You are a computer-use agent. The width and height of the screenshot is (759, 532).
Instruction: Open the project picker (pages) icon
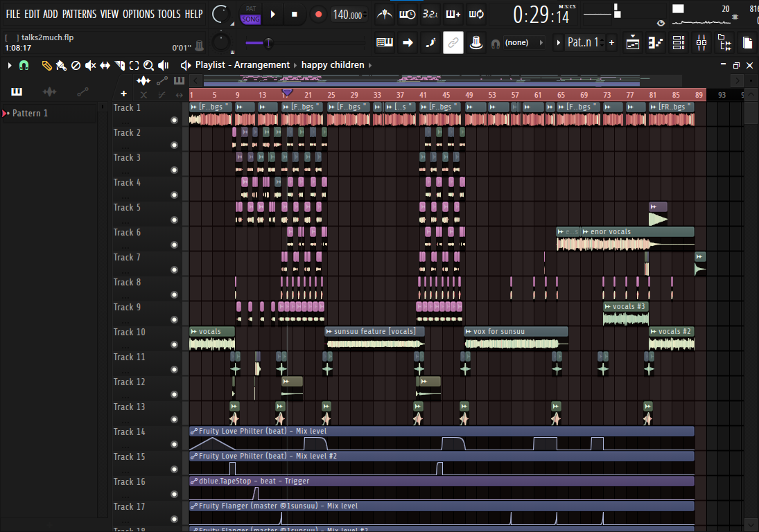pos(747,42)
